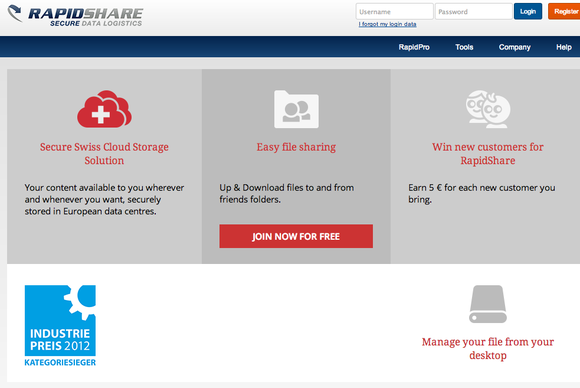Focus the Password field
Screen dimensions: 580x388
pyautogui.click(x=473, y=11)
